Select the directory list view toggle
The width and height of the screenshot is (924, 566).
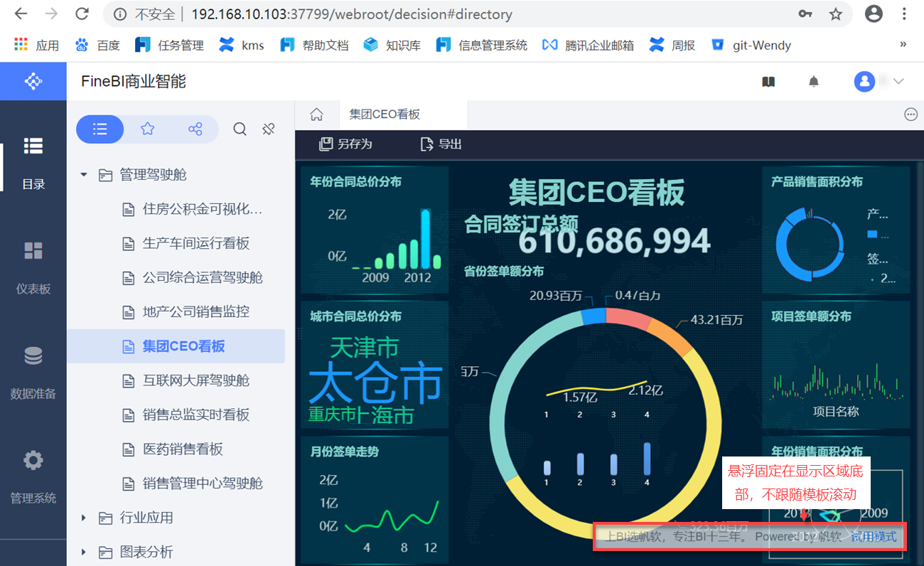pos(100,129)
